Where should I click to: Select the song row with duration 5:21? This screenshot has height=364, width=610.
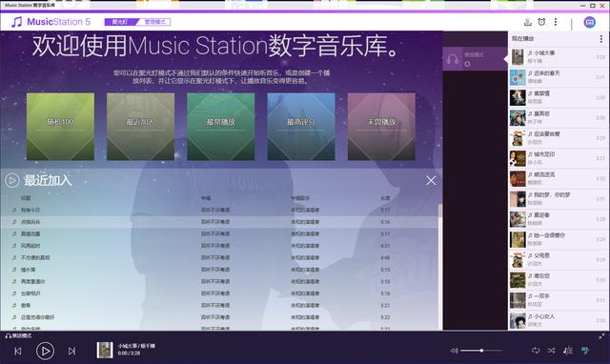tap(219, 305)
